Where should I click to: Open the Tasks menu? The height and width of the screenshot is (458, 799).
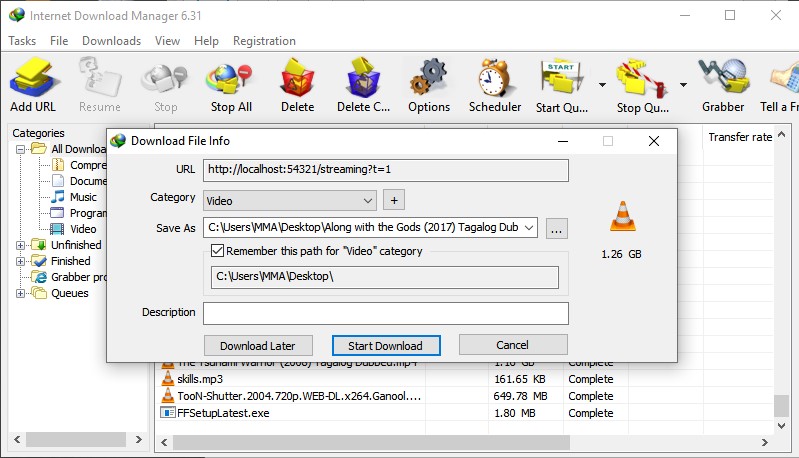[22, 41]
